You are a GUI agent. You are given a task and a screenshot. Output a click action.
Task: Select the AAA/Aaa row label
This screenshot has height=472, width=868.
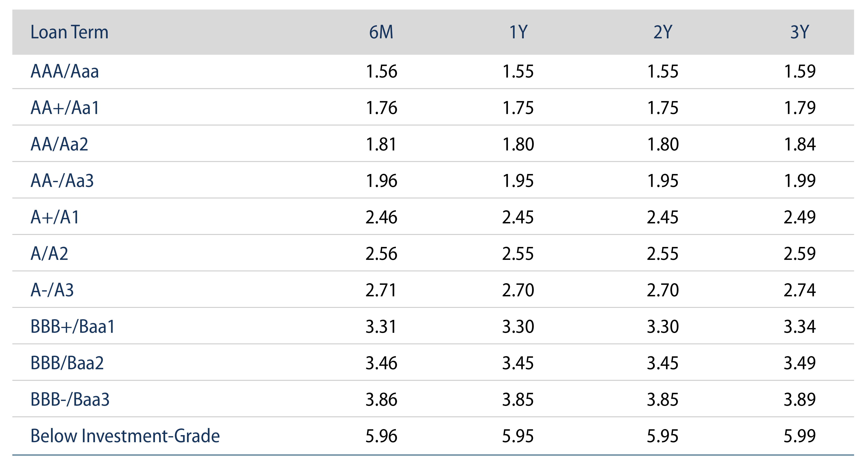(x=65, y=71)
